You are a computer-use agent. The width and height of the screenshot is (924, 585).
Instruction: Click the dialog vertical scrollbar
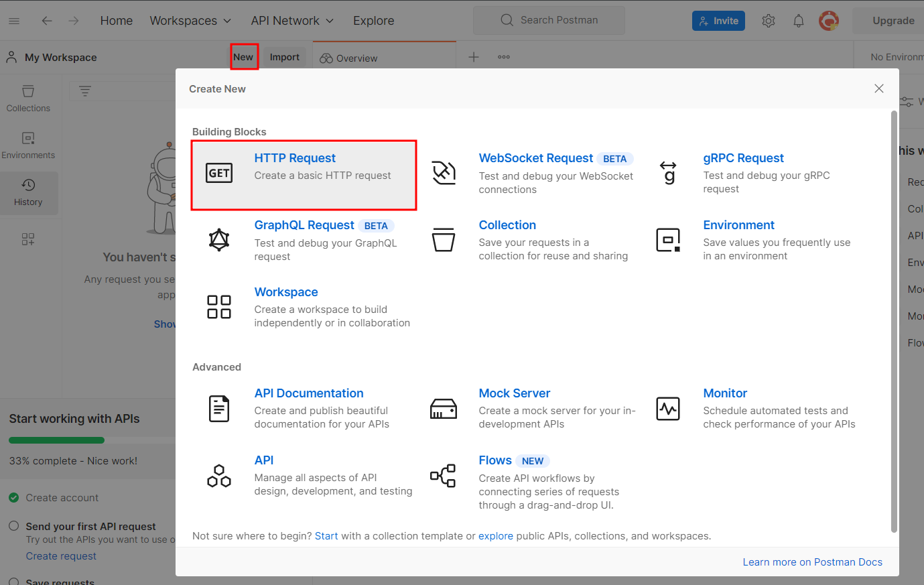(894, 322)
